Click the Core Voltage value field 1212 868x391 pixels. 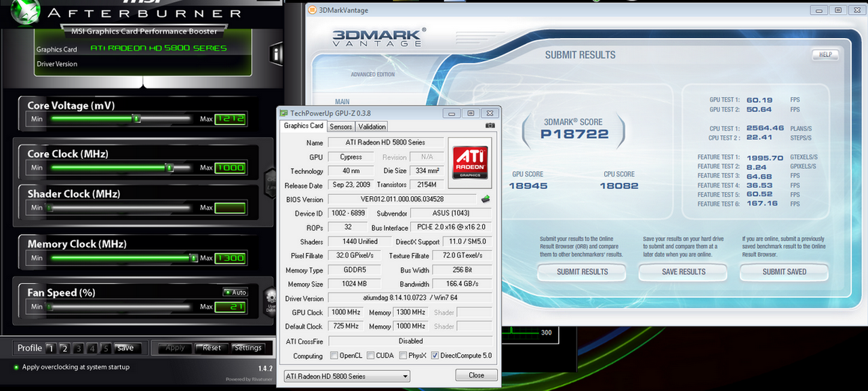pyautogui.click(x=230, y=119)
